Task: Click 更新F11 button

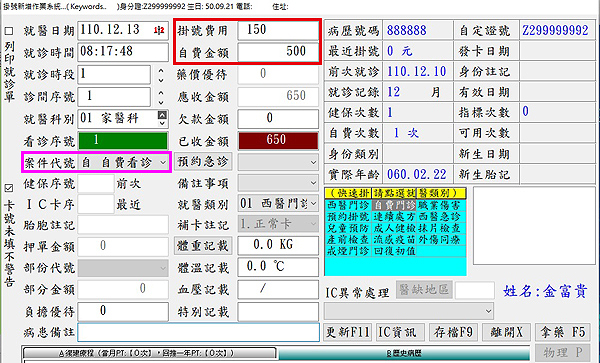Action: pyautogui.click(x=347, y=332)
